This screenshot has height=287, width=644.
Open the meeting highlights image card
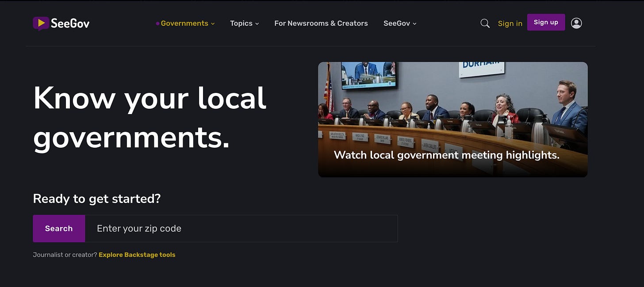(x=453, y=119)
